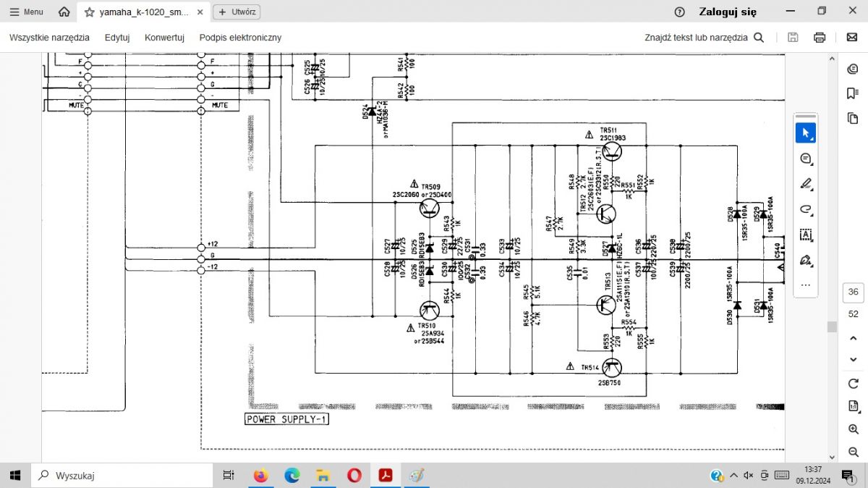Click the scrollbar down arrow
The width and height of the screenshot is (868, 488).
pos(832,458)
